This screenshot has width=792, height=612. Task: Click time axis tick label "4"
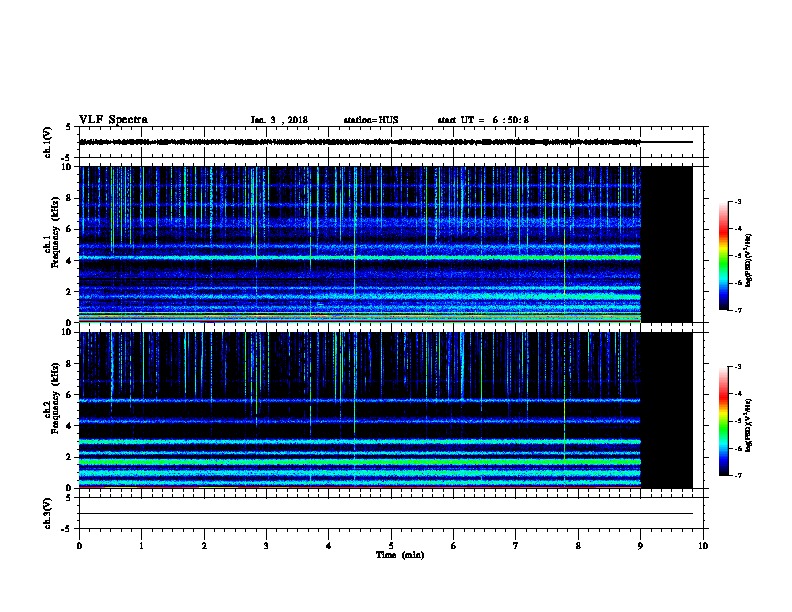[x=329, y=545]
